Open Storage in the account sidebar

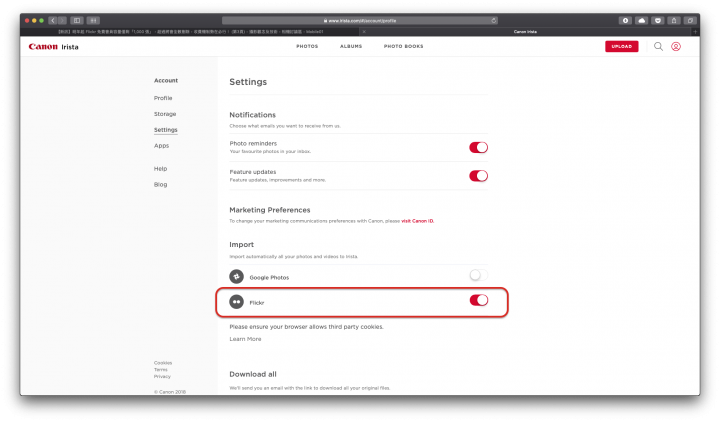(165, 114)
